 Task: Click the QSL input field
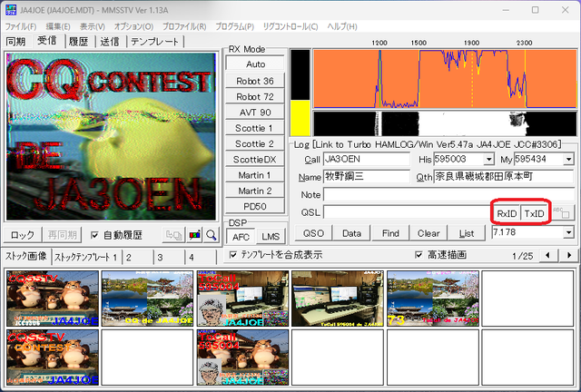pos(407,212)
